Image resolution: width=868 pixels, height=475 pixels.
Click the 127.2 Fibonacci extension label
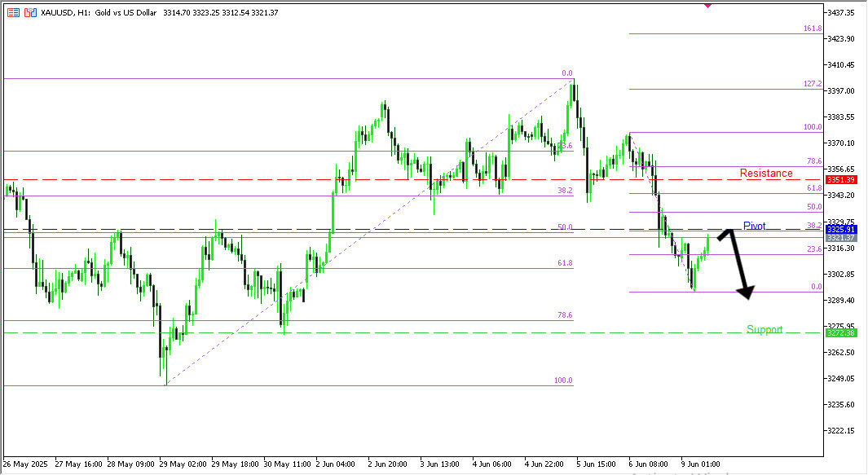pyautogui.click(x=812, y=84)
